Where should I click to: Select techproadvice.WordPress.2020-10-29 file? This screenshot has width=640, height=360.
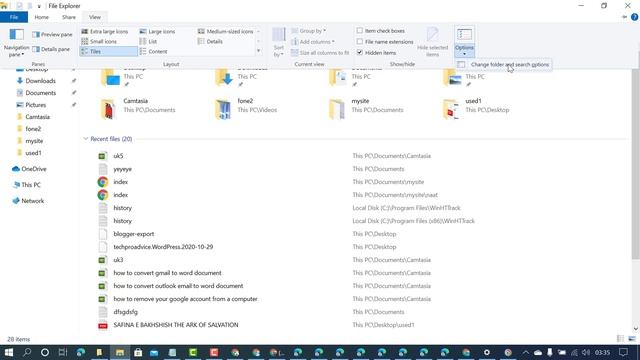[x=163, y=247]
